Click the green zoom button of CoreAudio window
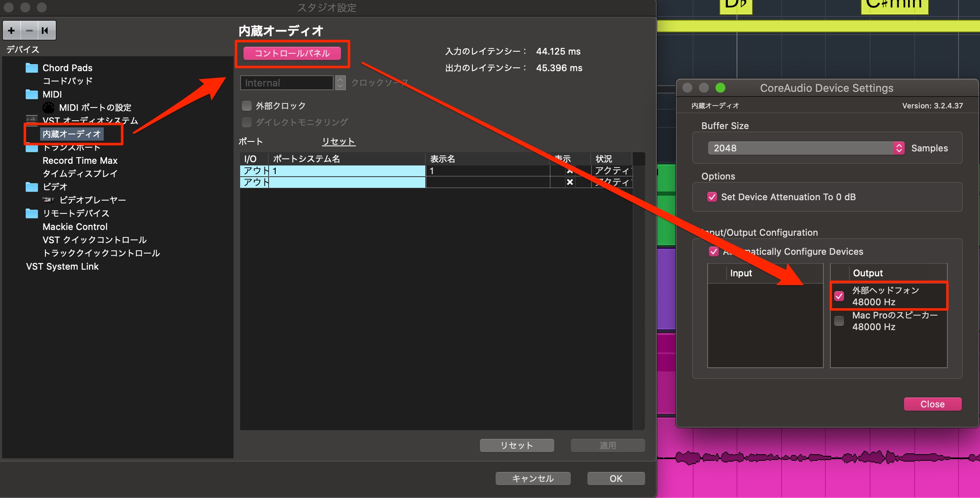Viewport: 980px width, 498px height. tap(720, 88)
